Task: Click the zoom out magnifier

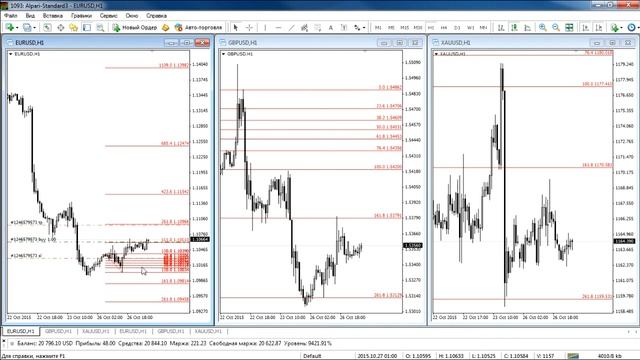Action: point(556,27)
